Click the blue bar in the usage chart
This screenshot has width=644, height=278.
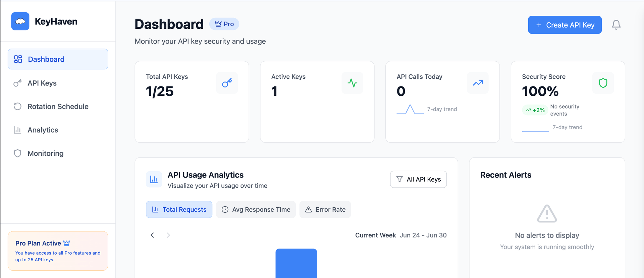click(x=296, y=263)
